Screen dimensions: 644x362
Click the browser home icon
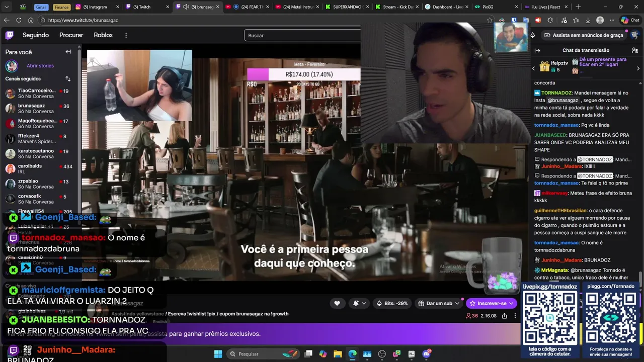pyautogui.click(x=31, y=20)
